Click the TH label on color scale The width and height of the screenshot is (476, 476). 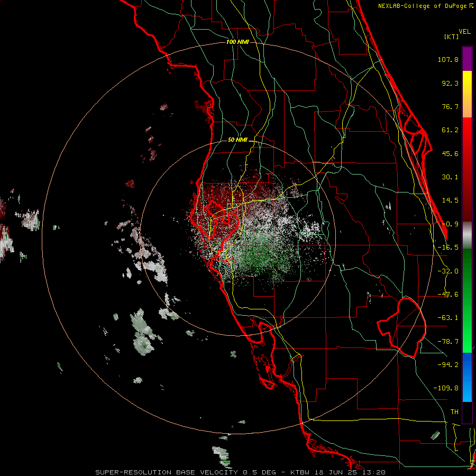click(454, 412)
